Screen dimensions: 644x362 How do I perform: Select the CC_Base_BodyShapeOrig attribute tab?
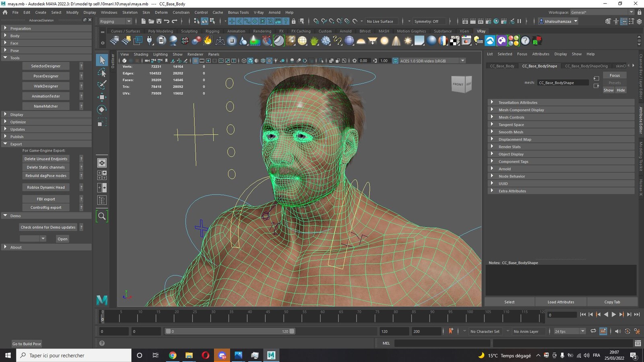tap(586, 66)
